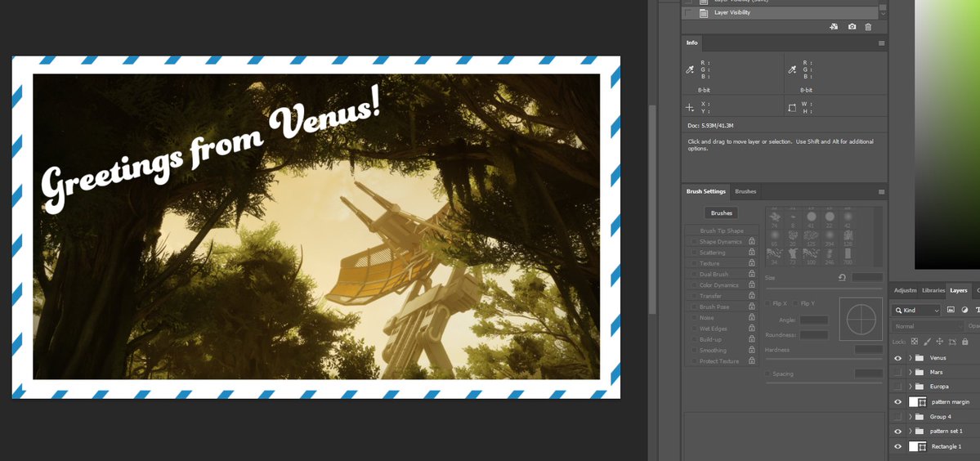Click the restore brush size icon

pyautogui.click(x=843, y=277)
